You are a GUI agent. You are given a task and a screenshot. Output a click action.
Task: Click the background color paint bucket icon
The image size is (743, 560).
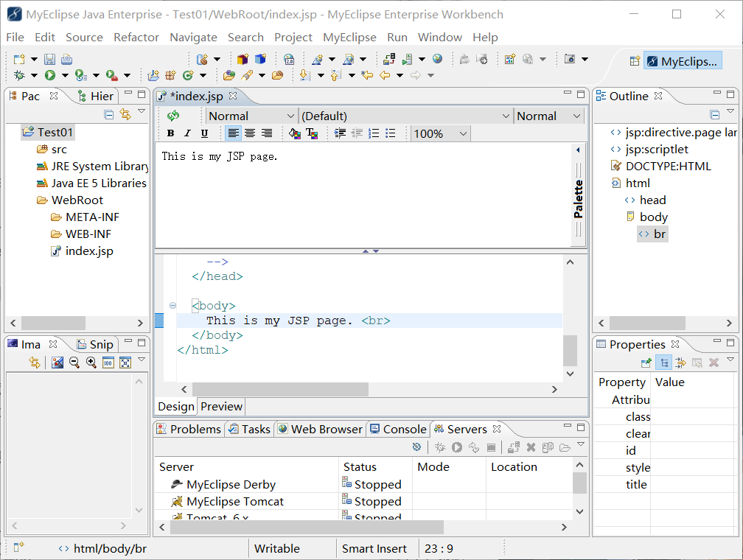(294, 133)
